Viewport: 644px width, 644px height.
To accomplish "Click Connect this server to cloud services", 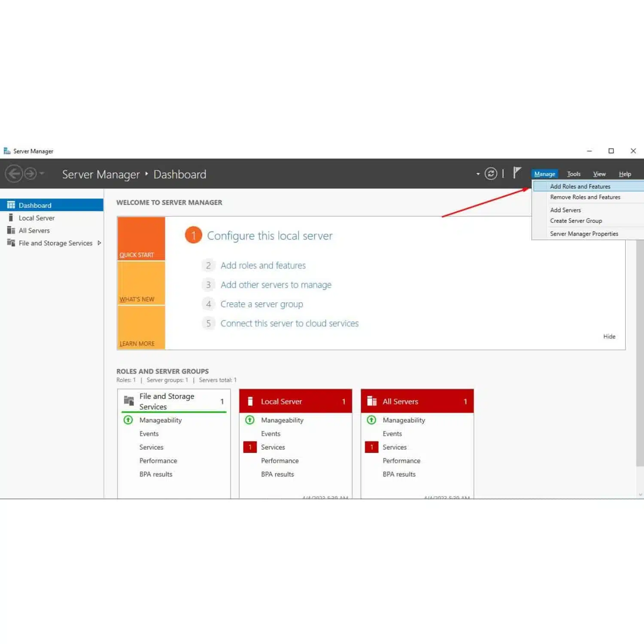I will [289, 323].
